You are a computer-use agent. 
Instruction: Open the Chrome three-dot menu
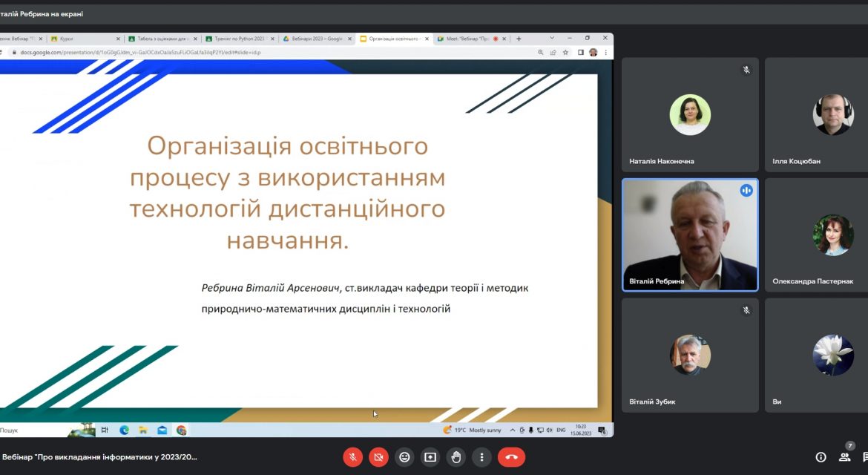point(606,53)
